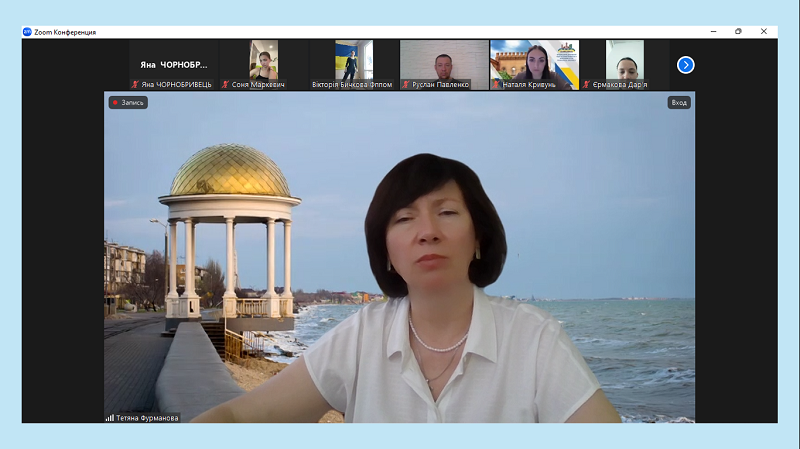Screen dimensions: 800x449
Task: Click the Тетяна Фурманова name label
Action: pyautogui.click(x=148, y=418)
